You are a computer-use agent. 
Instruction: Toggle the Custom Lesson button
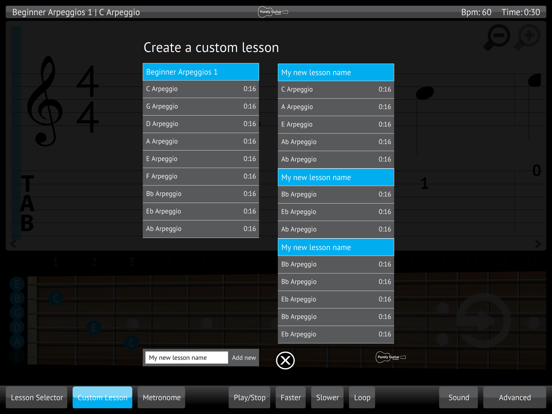[x=102, y=397]
